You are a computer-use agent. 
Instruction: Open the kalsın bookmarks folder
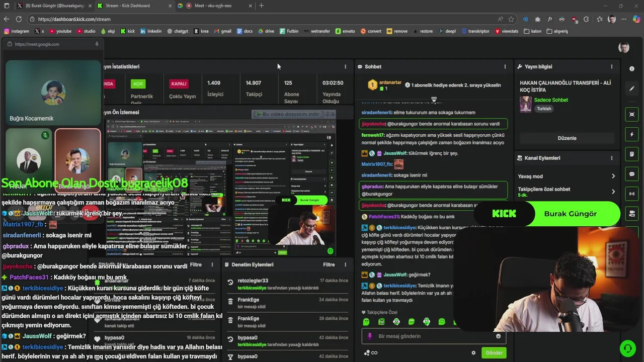[532, 31]
